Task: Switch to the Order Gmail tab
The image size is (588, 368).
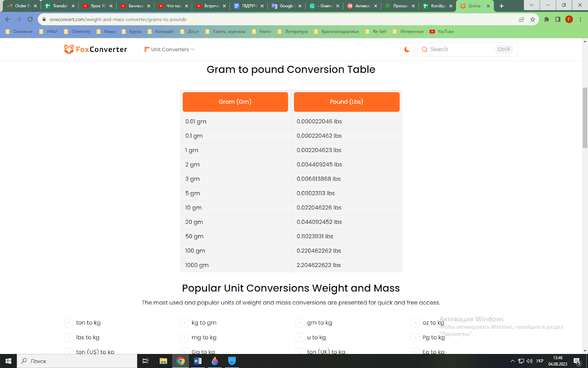Action: [x=22, y=6]
